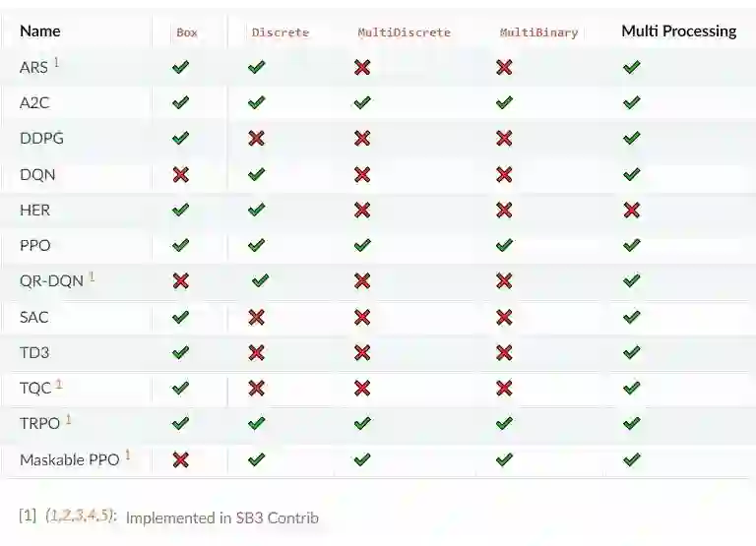The width and height of the screenshot is (756, 546).
Task: Click the TQC MultiDiscrete red cross
Action: pyautogui.click(x=362, y=388)
